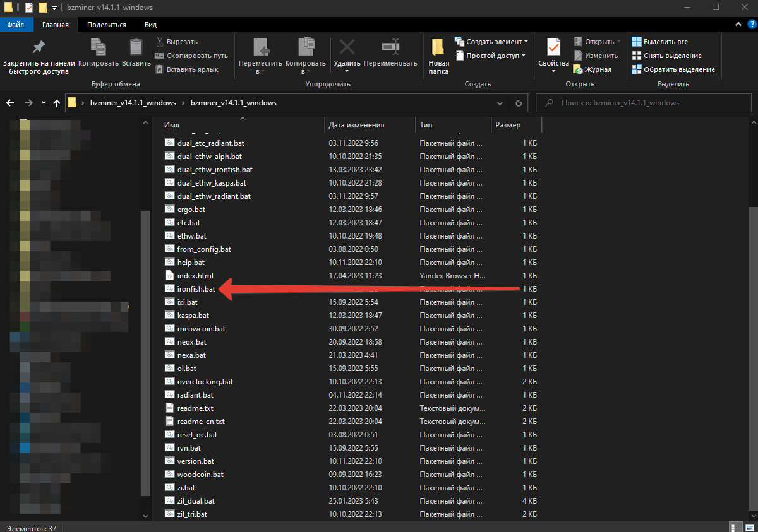Expand Открыть dropdown arrow
758x532 pixels.
pos(618,42)
